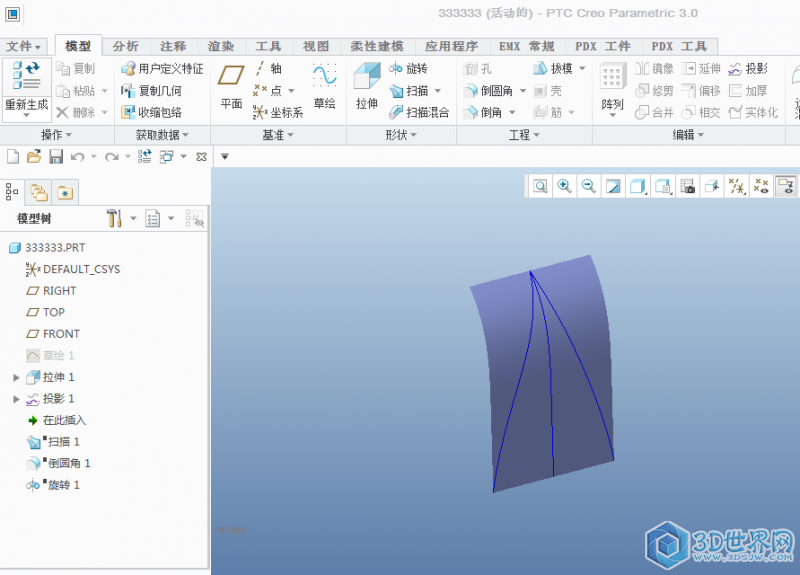This screenshot has height=575, width=800.
Task: Click the Project (投影) ribbon tool
Action: 748,68
